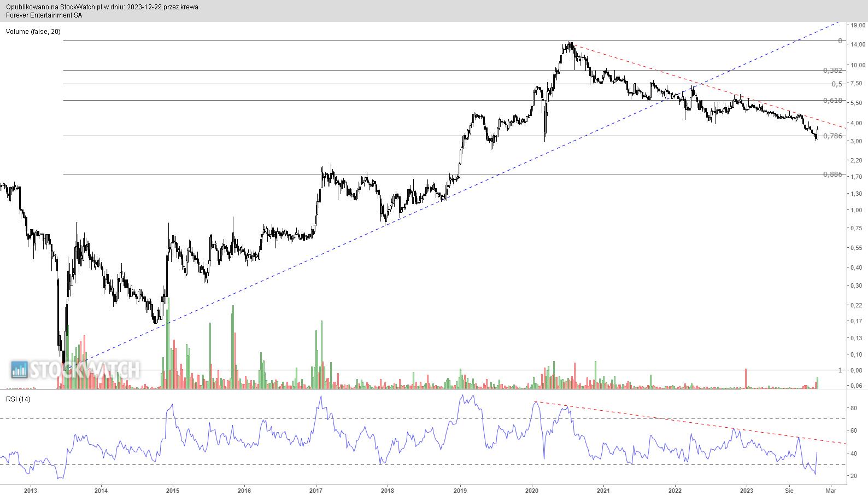Screen dimensions: 868x495
Task: Click the 10,00 price axis value
Action: click(x=858, y=65)
